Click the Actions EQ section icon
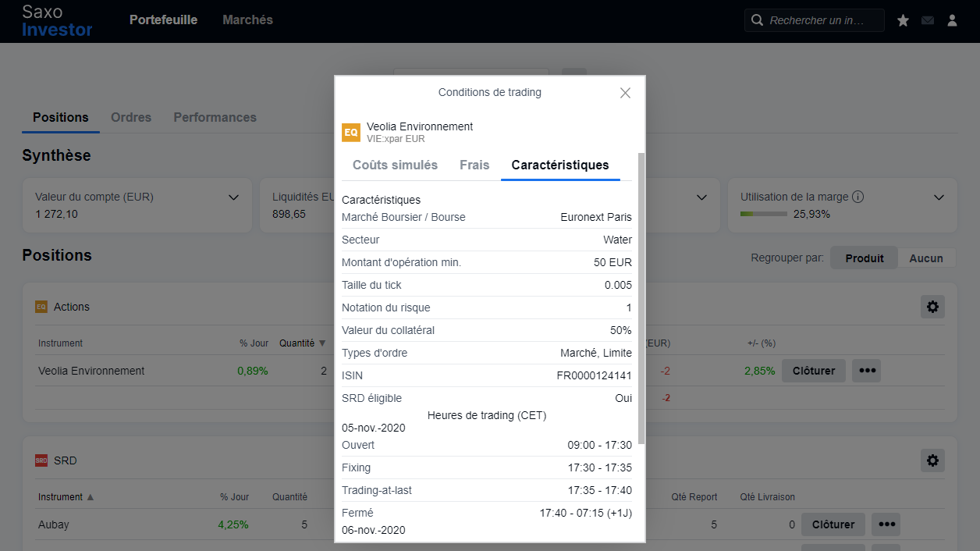 pos(41,307)
